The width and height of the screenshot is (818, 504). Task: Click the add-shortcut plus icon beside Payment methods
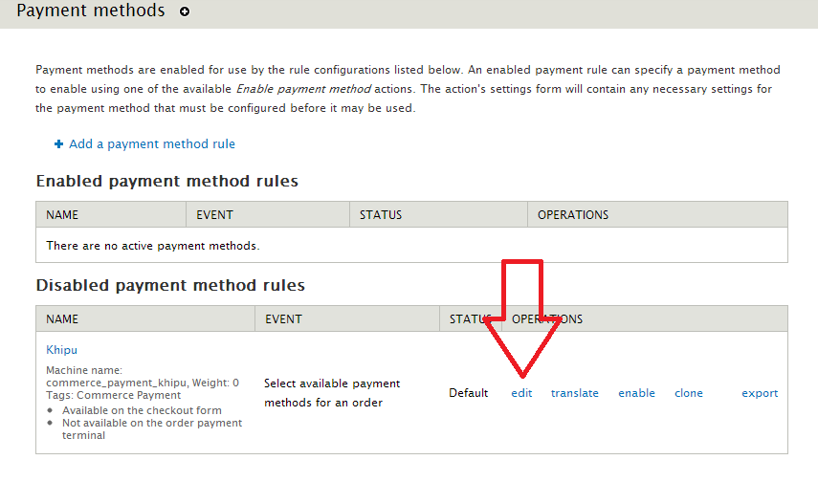185,12
